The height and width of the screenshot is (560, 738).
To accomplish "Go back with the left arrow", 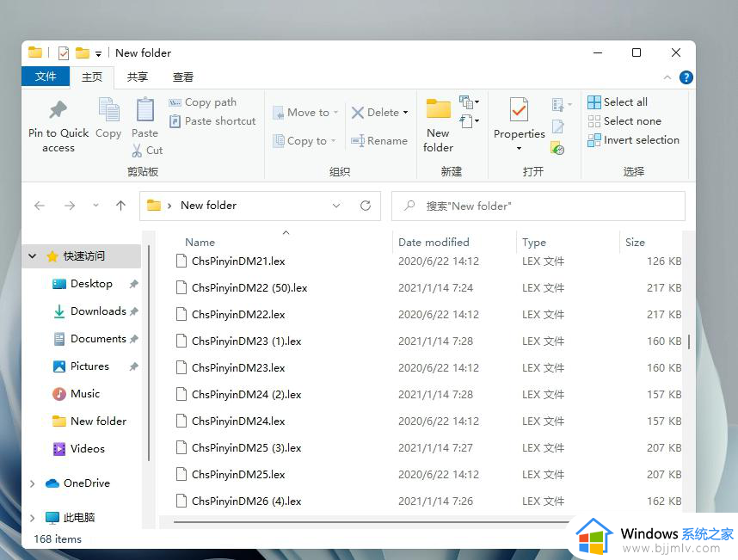I will click(x=40, y=206).
